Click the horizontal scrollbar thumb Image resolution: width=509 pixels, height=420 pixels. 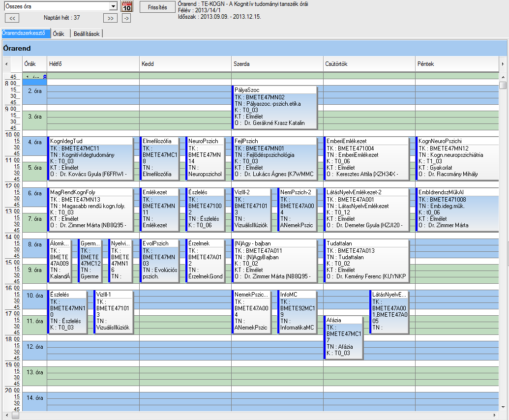coord(16,415)
